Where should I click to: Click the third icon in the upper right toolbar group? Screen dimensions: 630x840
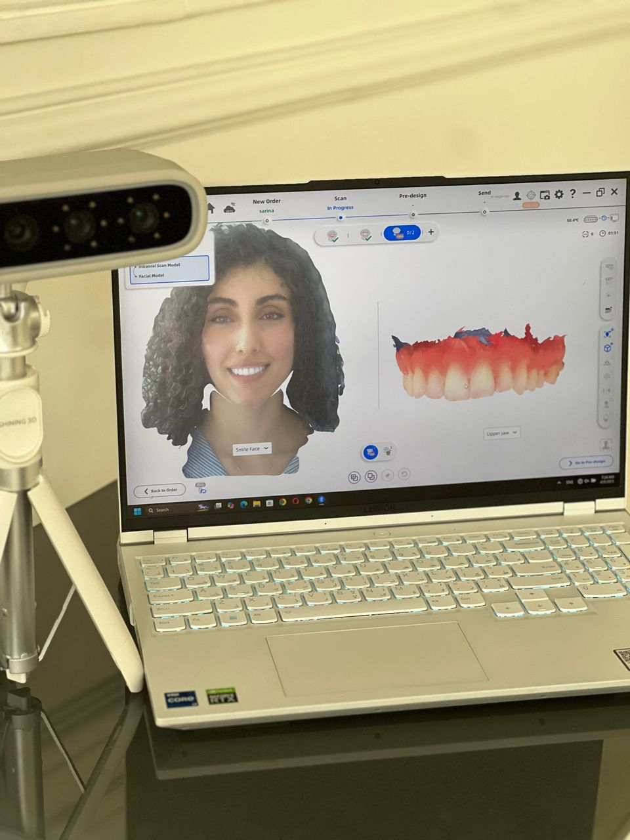(x=608, y=295)
